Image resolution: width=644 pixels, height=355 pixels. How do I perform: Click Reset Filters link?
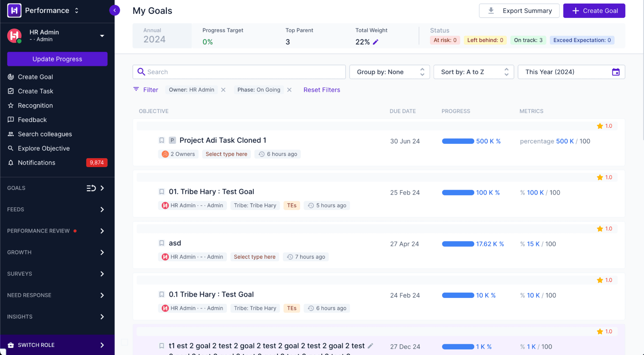322,90
